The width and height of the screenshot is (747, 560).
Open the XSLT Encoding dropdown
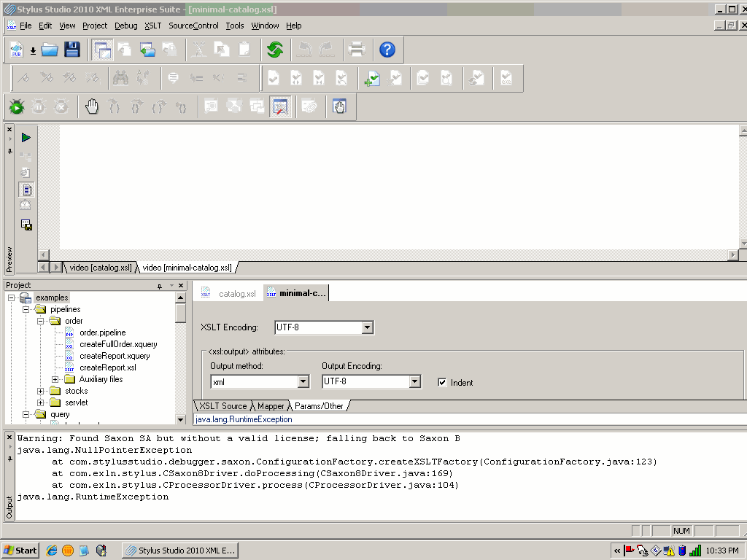367,327
